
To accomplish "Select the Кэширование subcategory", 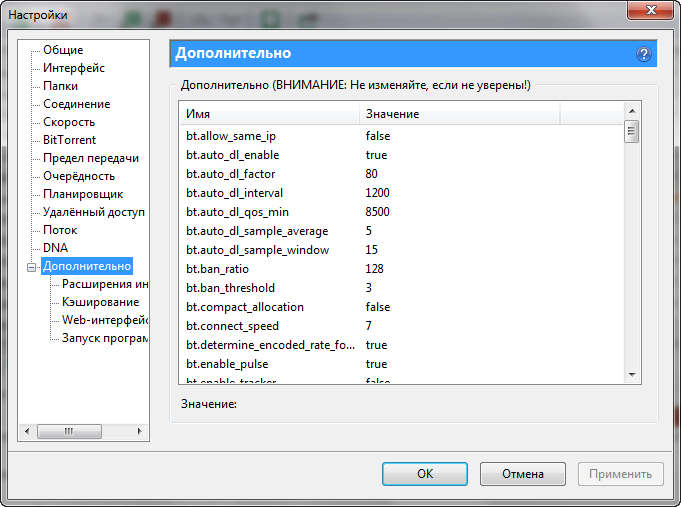I will tap(100, 302).
